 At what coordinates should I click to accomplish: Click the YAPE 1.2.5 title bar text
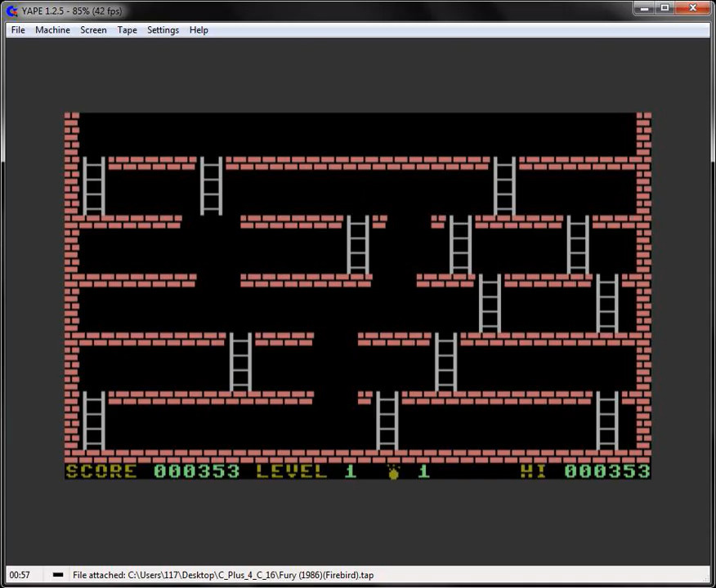(72, 11)
